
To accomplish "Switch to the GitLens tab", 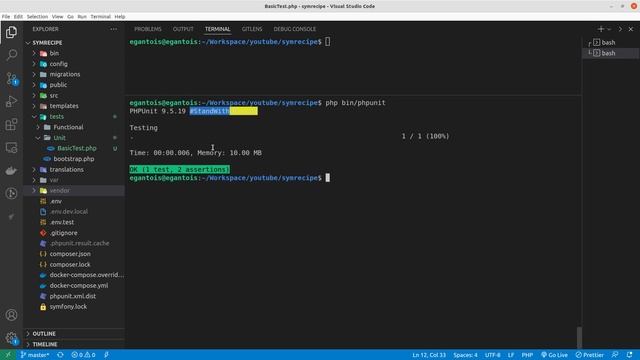I will pyautogui.click(x=252, y=29).
